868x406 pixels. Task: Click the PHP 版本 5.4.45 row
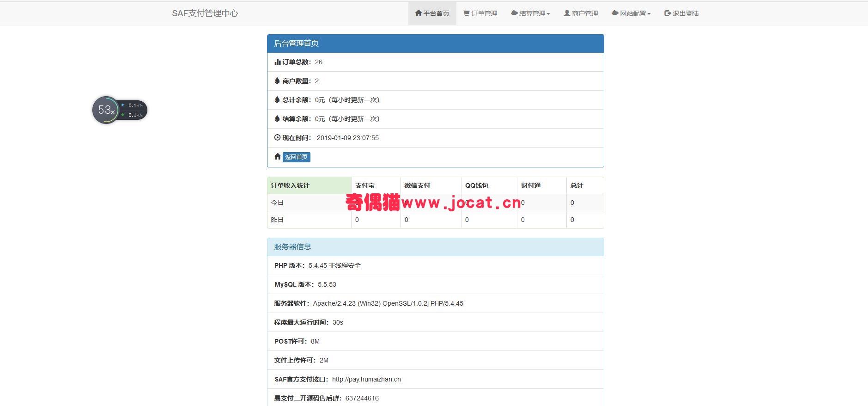pyautogui.click(x=436, y=265)
